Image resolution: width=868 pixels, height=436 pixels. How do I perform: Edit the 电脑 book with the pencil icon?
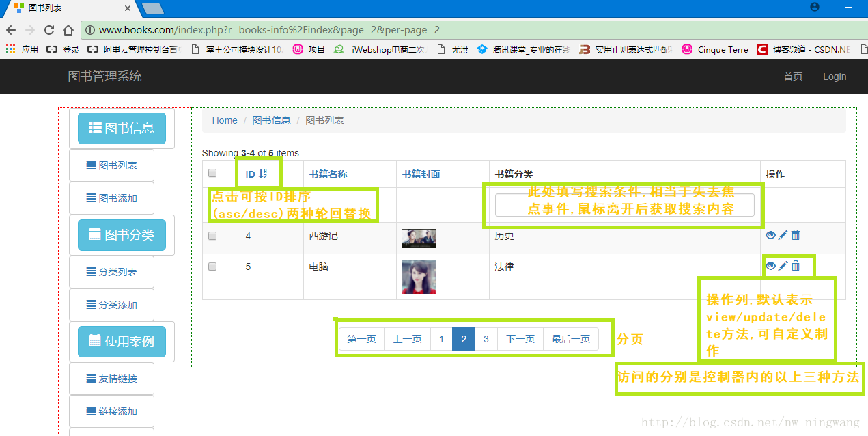pyautogui.click(x=783, y=266)
